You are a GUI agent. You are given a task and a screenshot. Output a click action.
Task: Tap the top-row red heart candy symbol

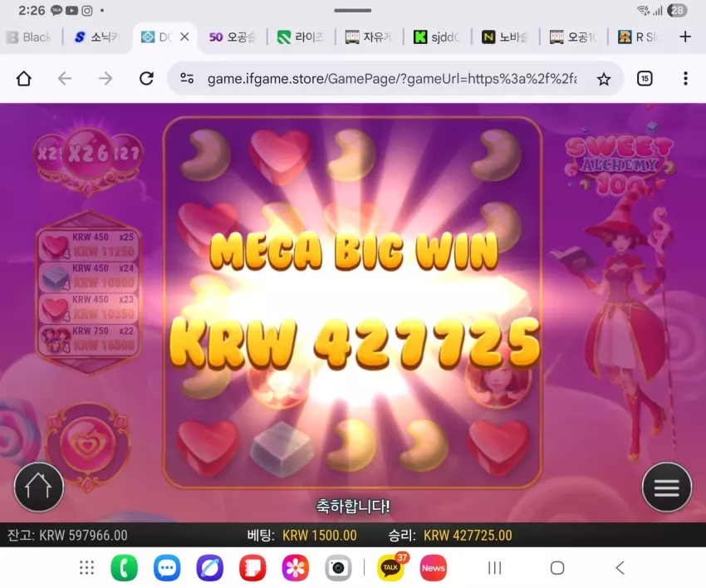point(281,156)
